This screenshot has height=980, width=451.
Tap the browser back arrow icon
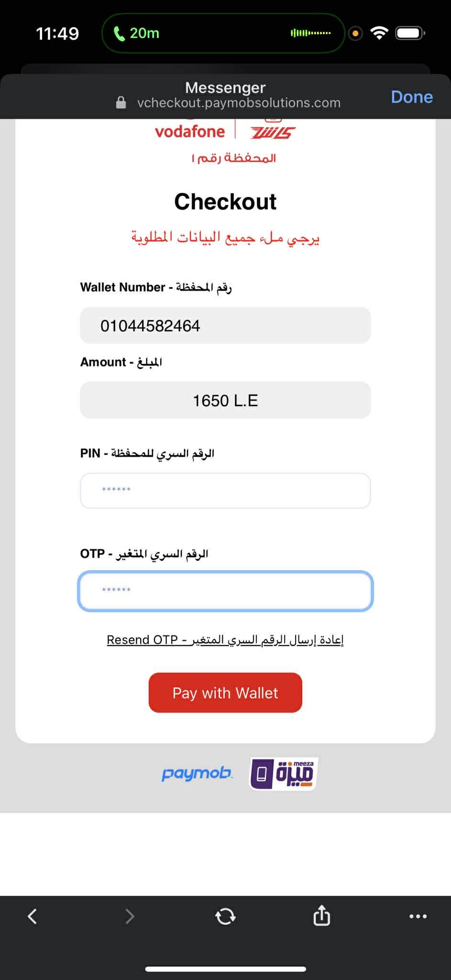click(33, 916)
